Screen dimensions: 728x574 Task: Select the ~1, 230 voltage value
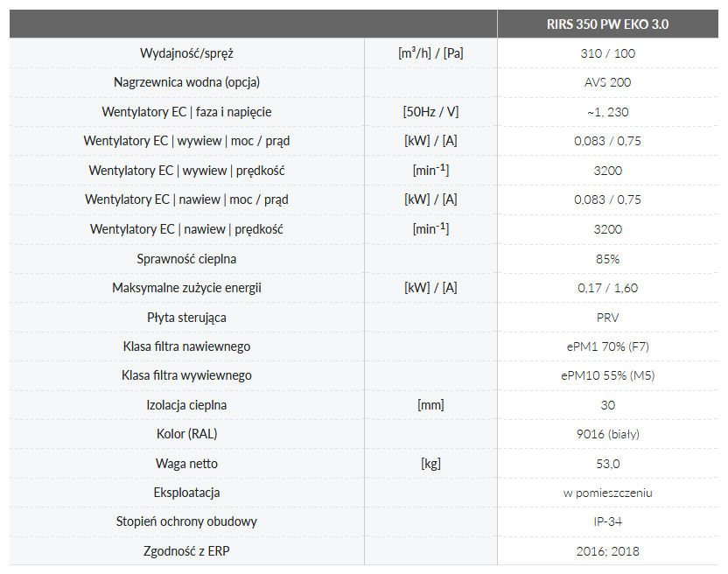607,112
